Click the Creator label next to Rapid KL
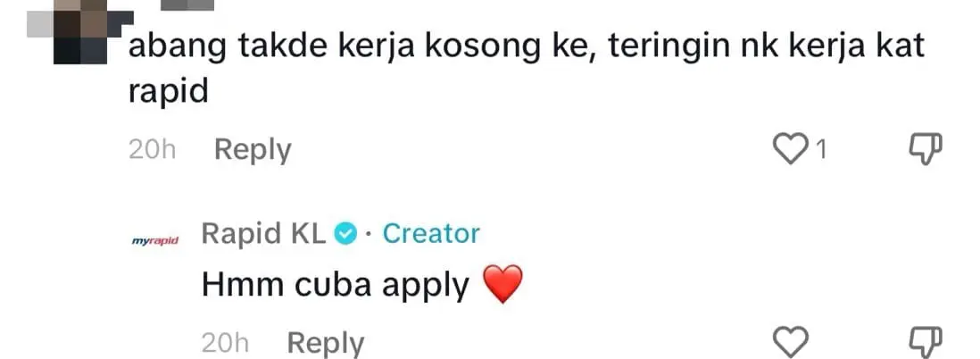This screenshot has height=359, width=980. coord(431,234)
